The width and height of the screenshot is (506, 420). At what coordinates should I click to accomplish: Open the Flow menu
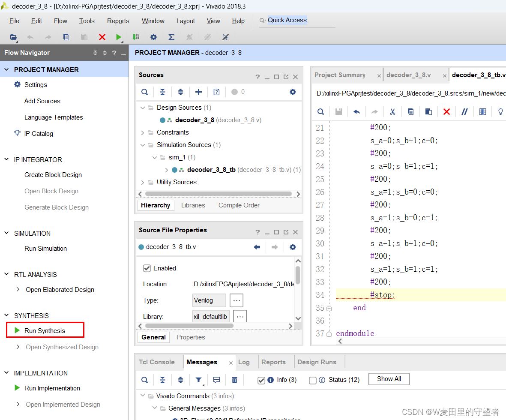pos(61,21)
